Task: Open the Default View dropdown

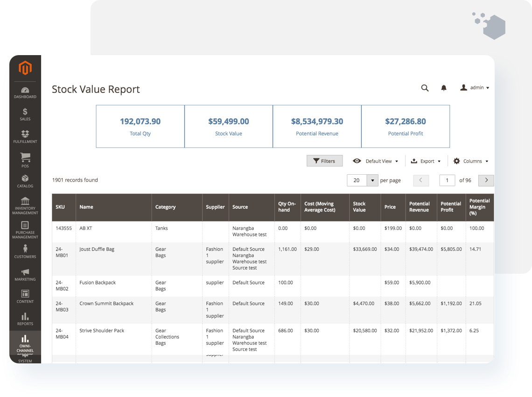Action: [376, 161]
